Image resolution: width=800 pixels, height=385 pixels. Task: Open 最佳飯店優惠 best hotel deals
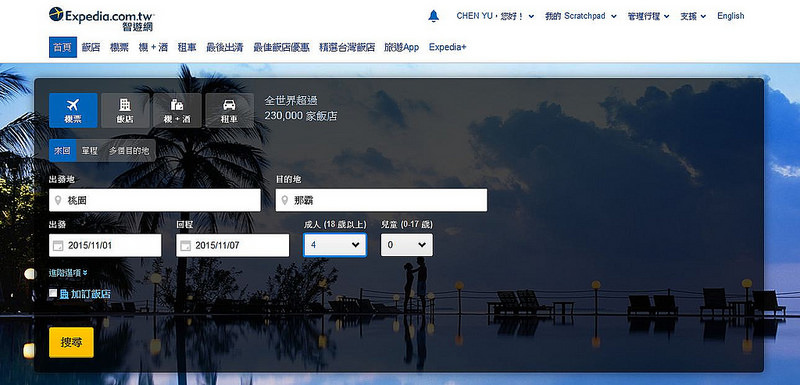pyautogui.click(x=281, y=47)
